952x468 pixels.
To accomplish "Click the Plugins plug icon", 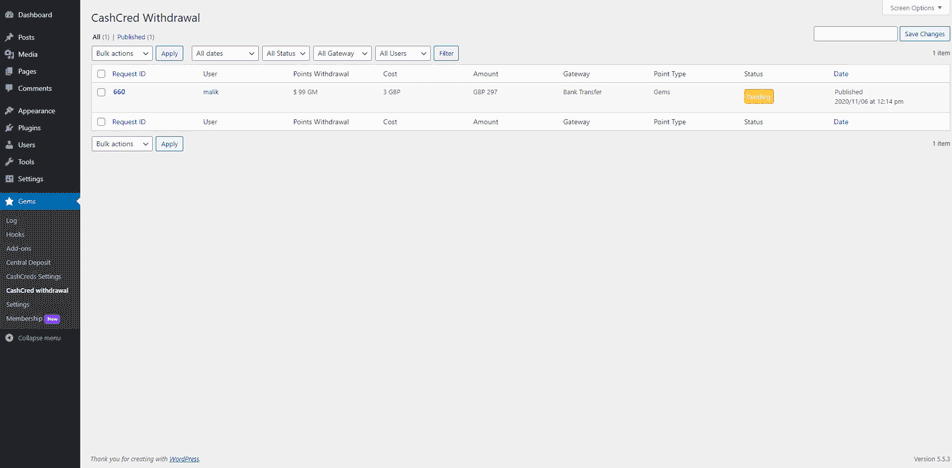I will [9, 128].
